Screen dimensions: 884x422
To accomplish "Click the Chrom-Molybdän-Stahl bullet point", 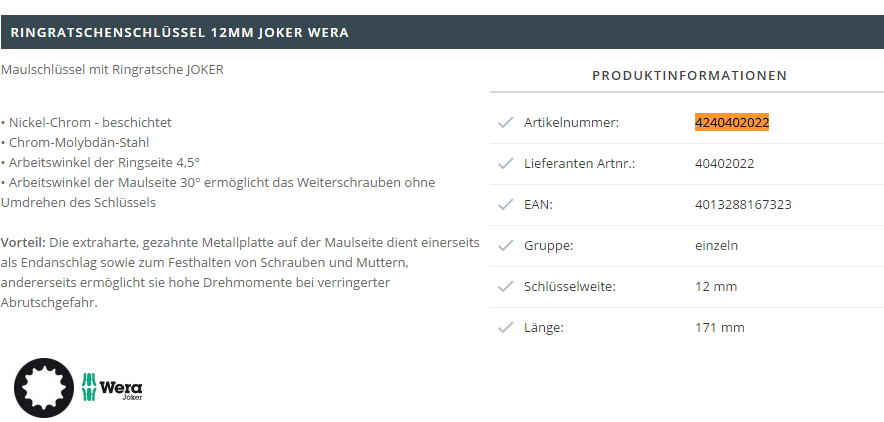I will click(75, 143).
